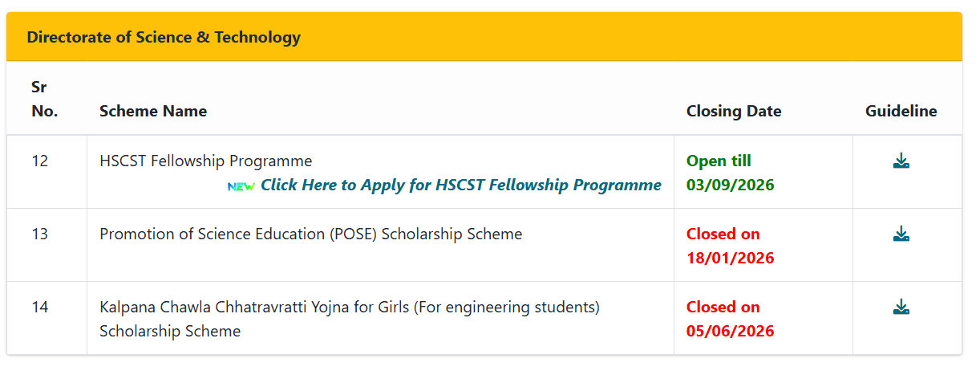The height and width of the screenshot is (379, 980).
Task: Click Closed on 05/06/2026 status text
Action: [731, 320]
